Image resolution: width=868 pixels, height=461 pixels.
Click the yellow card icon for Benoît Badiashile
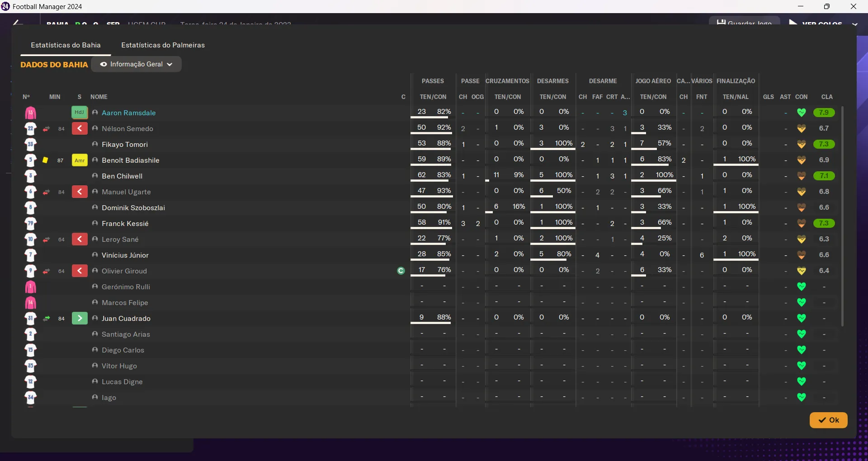click(x=45, y=160)
